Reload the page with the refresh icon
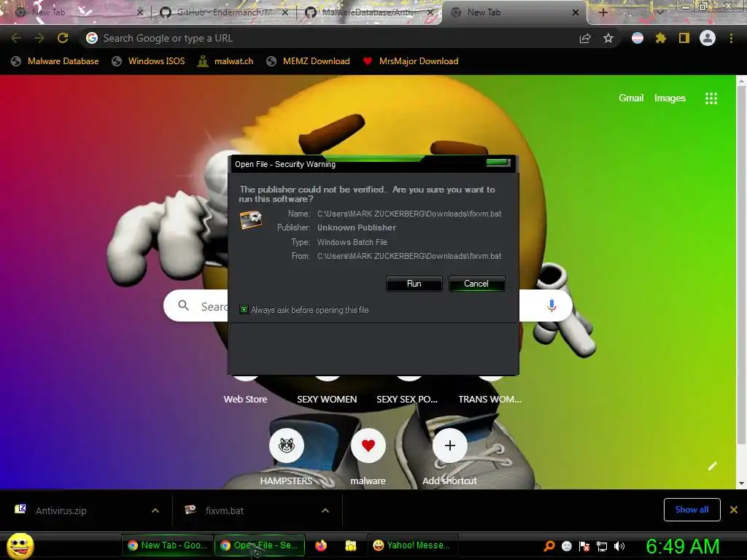The width and height of the screenshot is (747, 560). tap(63, 38)
